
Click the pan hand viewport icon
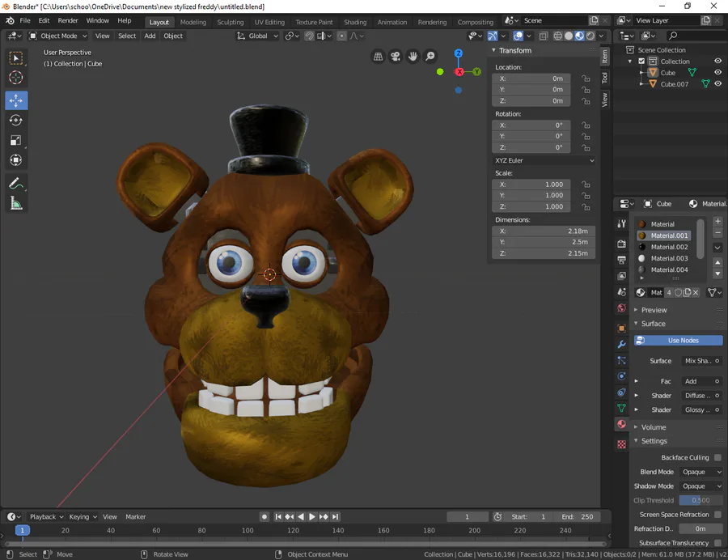[413, 56]
